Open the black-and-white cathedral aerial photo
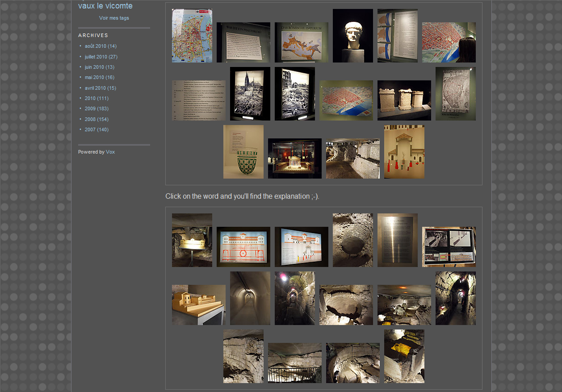 pos(250,94)
